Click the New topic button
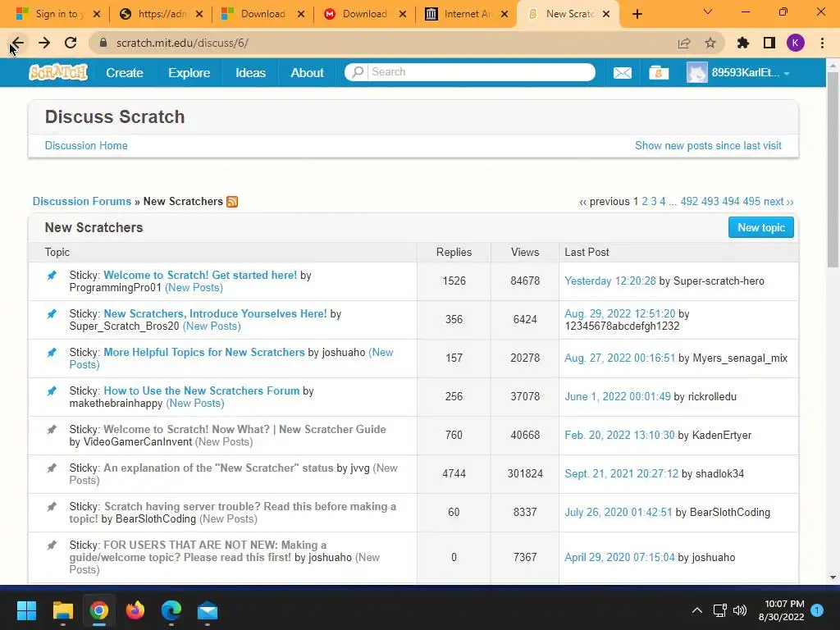The image size is (840, 630). pos(760,228)
